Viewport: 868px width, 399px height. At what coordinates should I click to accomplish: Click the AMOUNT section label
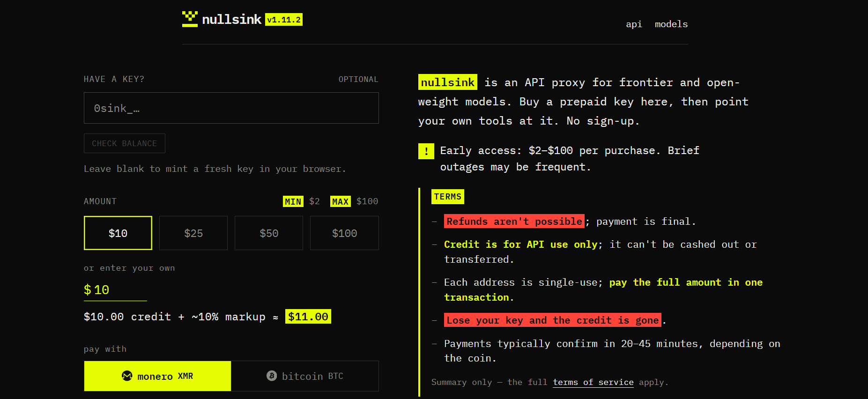pyautogui.click(x=100, y=201)
